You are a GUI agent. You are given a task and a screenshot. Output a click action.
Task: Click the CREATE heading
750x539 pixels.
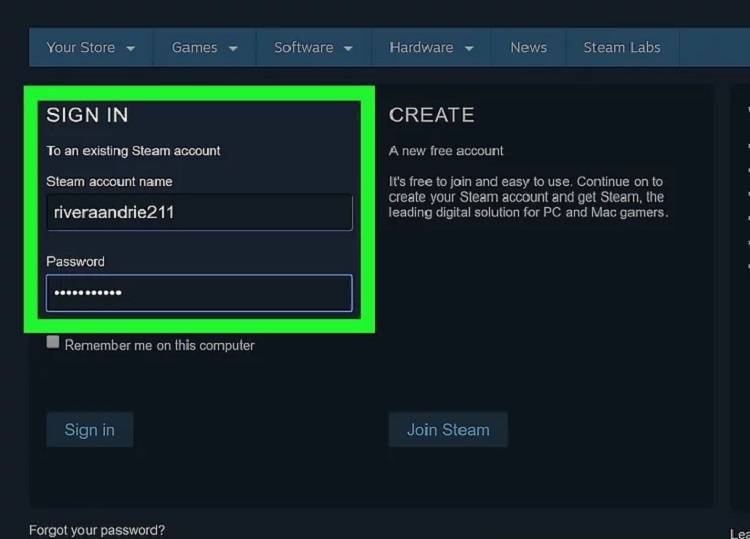431,115
